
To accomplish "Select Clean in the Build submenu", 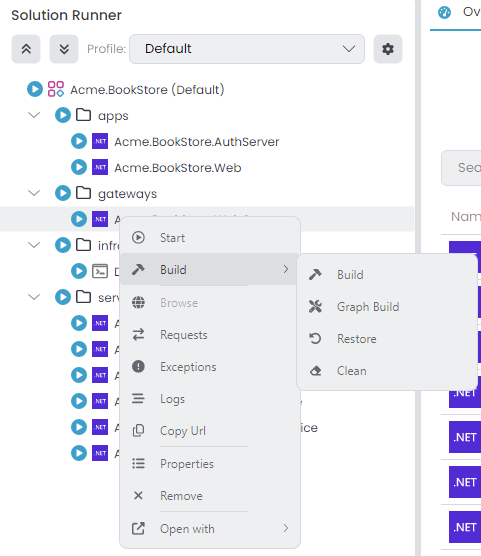I will (387, 371).
